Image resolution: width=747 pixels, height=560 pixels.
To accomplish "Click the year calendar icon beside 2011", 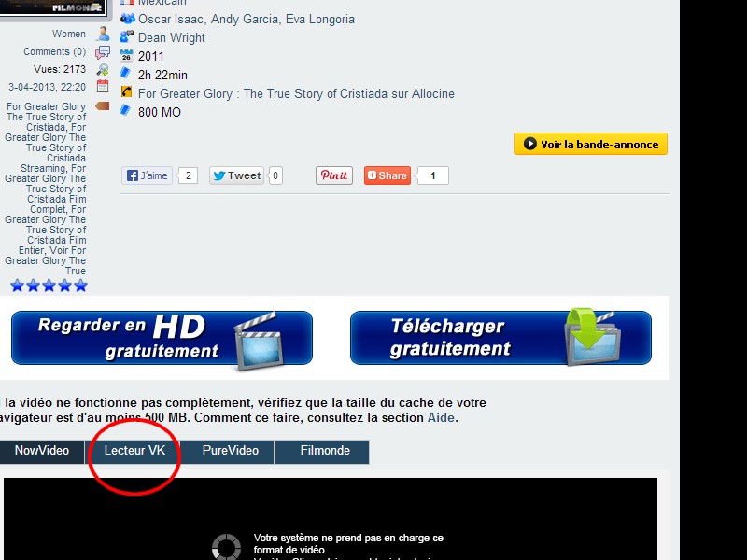I will pyautogui.click(x=126, y=55).
